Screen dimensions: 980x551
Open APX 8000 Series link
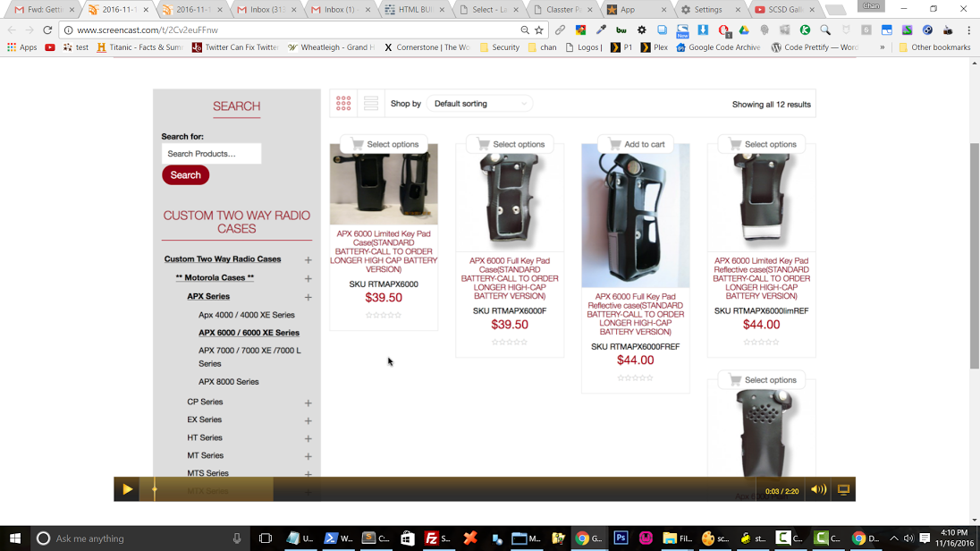pos(228,382)
